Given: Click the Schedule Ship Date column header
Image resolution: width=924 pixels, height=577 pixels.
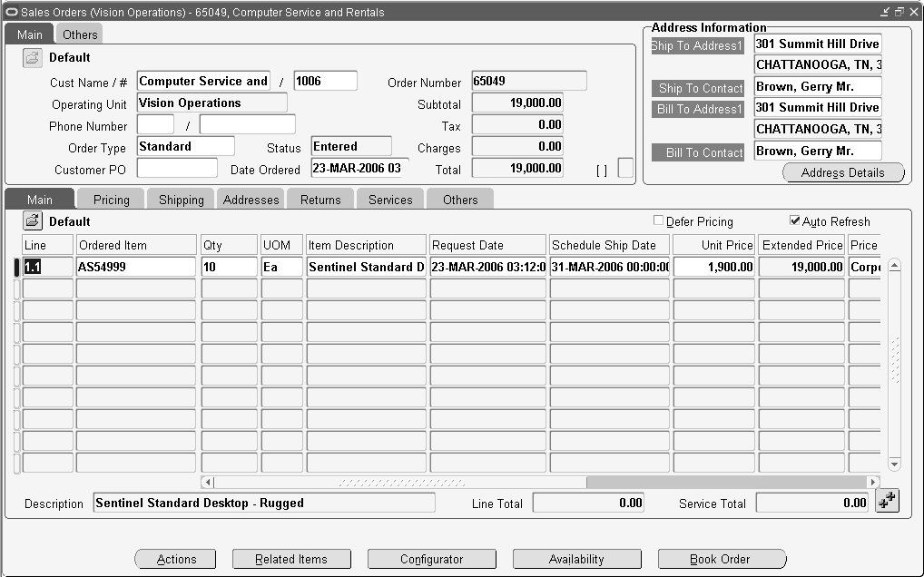Looking at the screenshot, I should coord(610,245).
